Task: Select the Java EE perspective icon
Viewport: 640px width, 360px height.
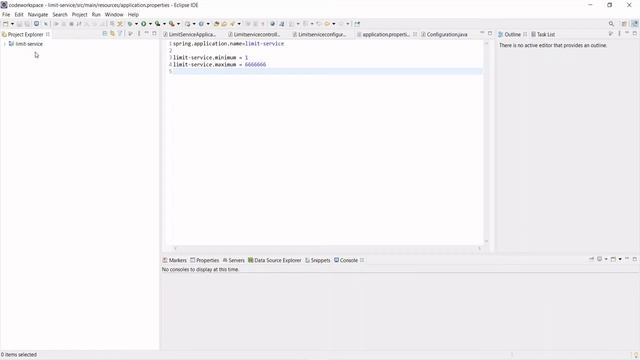Action: [635, 24]
